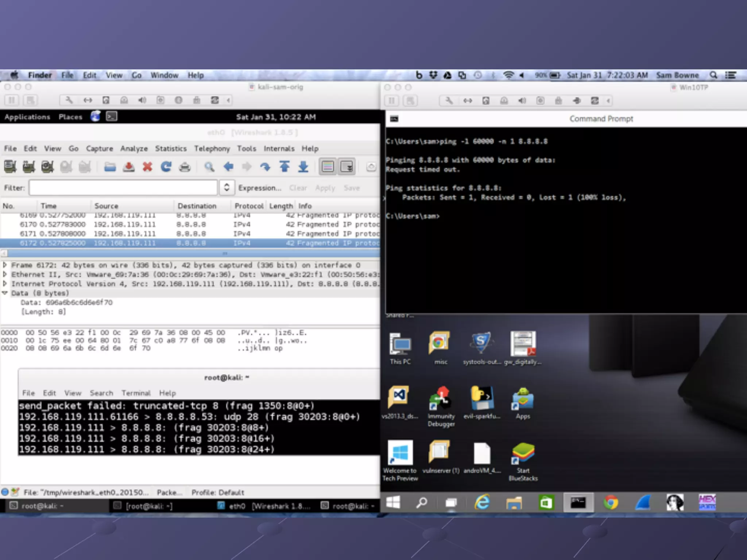Click the Wireshark print packets icon

pos(185,167)
